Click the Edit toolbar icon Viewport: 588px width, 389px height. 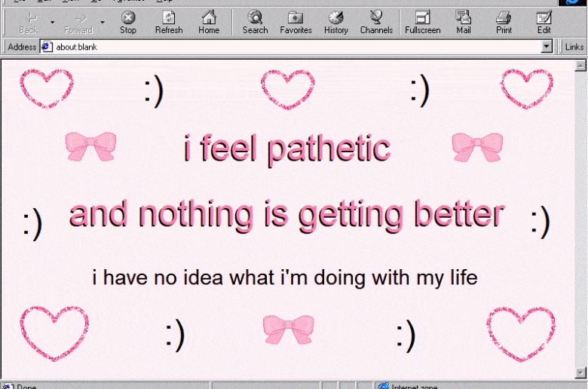pyautogui.click(x=544, y=22)
